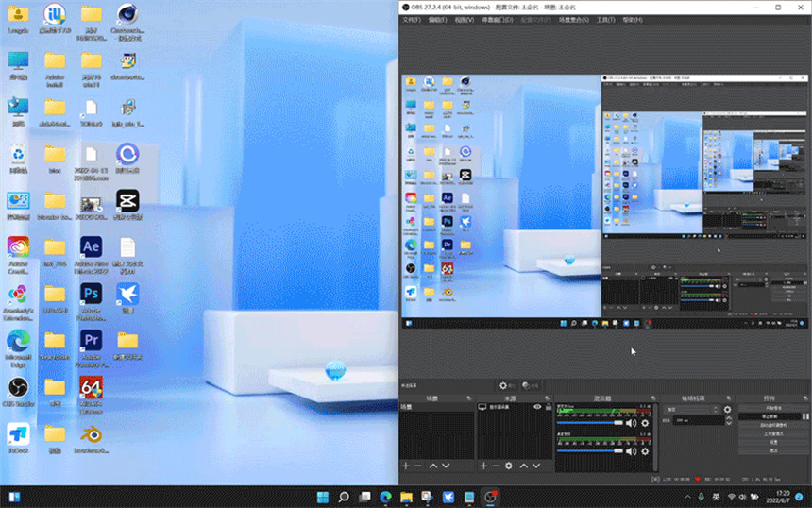Click the start streaming button in Controls

coord(772,408)
